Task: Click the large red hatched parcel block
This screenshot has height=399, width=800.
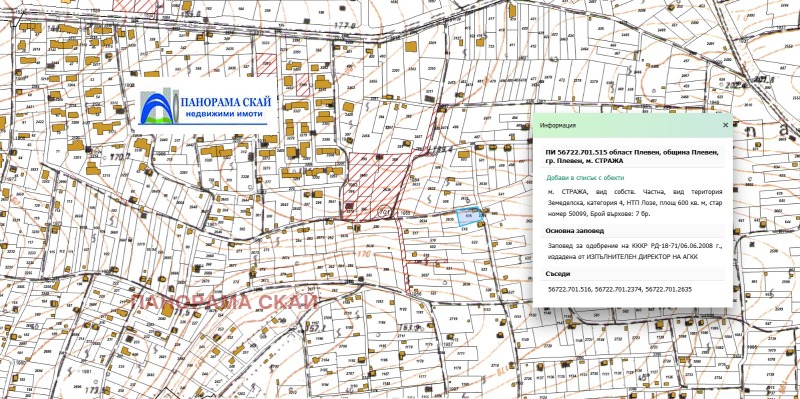Action: (376, 185)
